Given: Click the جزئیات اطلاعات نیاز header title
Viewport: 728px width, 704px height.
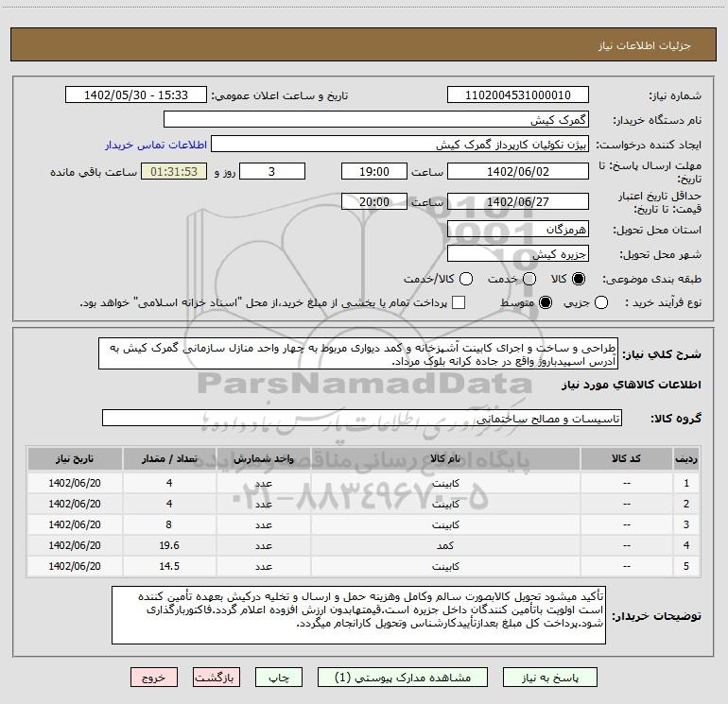Looking at the screenshot, I should pos(644,45).
